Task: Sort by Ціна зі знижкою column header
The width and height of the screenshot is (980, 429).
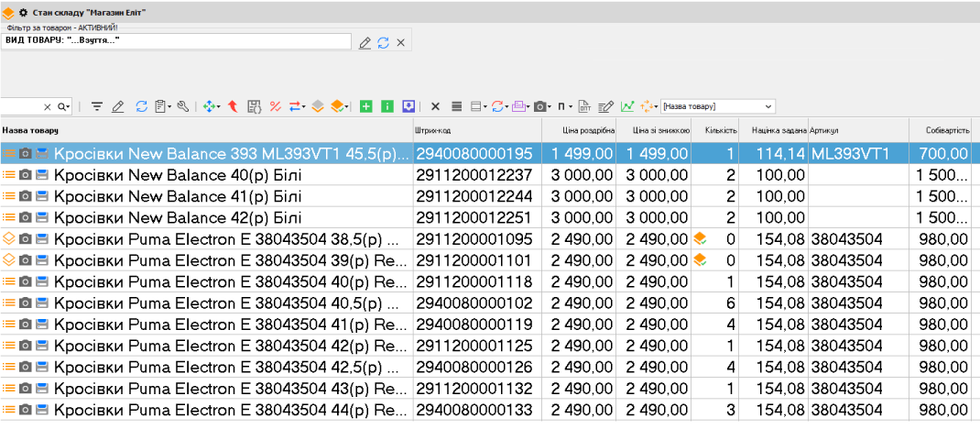Action: (654, 130)
